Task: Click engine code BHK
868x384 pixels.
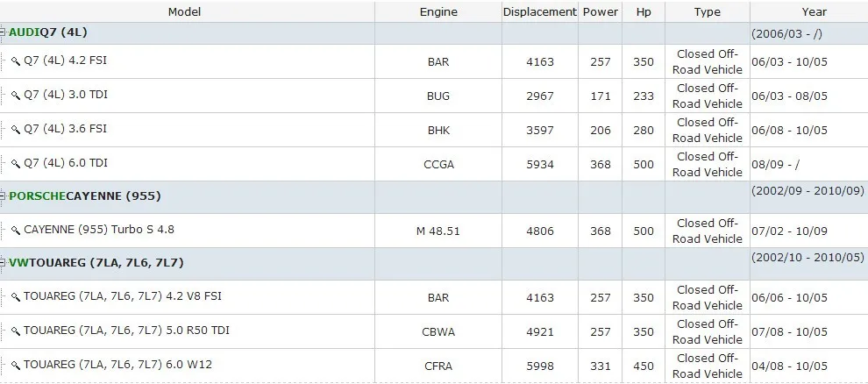Action: pyautogui.click(x=438, y=131)
